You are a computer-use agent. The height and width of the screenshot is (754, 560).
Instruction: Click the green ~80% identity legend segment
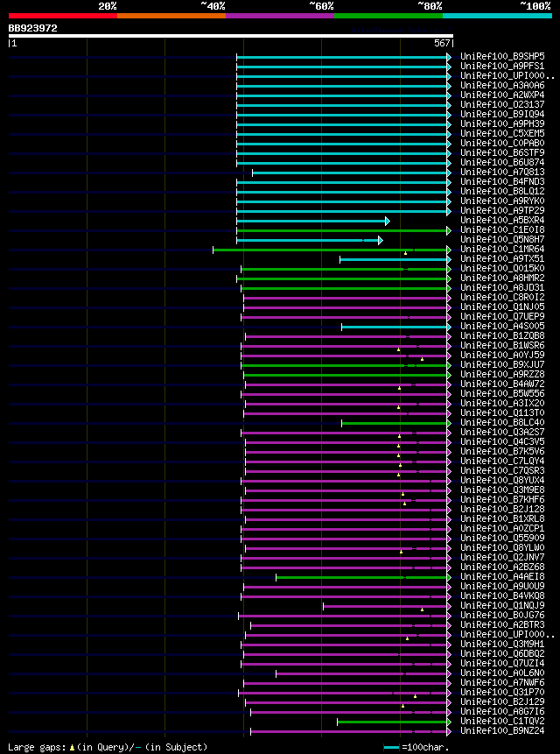[388, 16]
